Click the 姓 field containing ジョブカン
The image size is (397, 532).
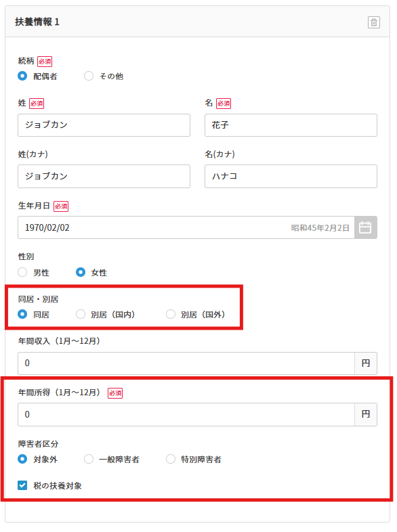pos(104,125)
